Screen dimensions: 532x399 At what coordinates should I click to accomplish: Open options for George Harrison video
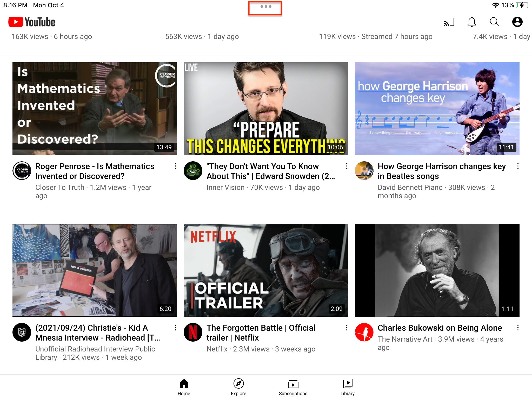pos(518,166)
